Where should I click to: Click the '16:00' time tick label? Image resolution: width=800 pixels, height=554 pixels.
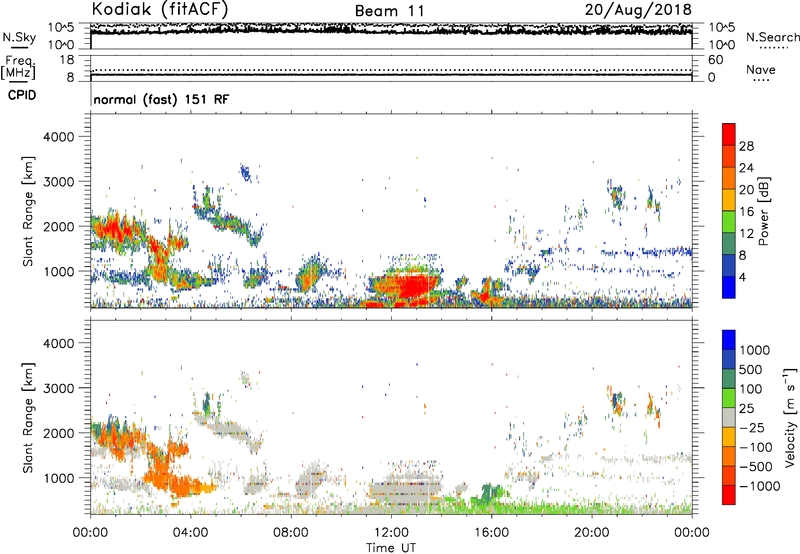(491, 533)
